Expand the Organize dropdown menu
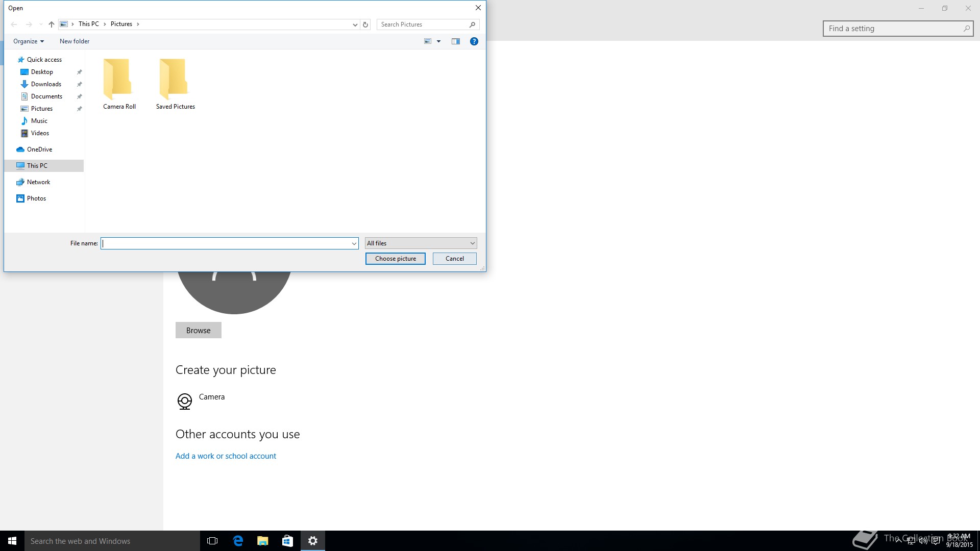 29,41
